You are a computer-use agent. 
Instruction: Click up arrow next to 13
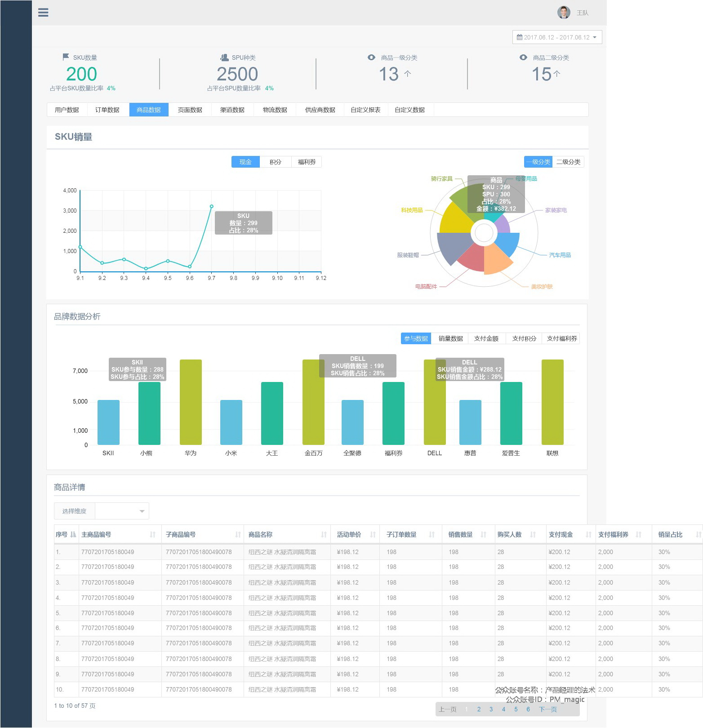[408, 74]
